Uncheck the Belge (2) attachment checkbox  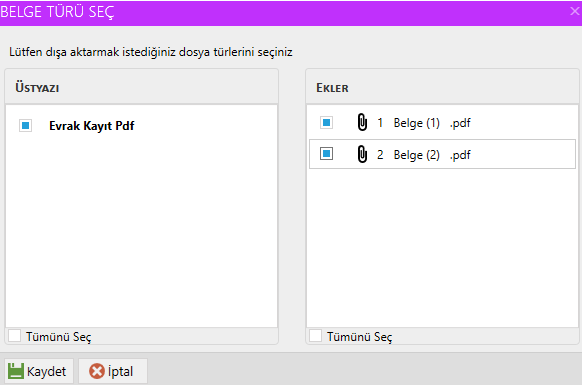(327, 154)
